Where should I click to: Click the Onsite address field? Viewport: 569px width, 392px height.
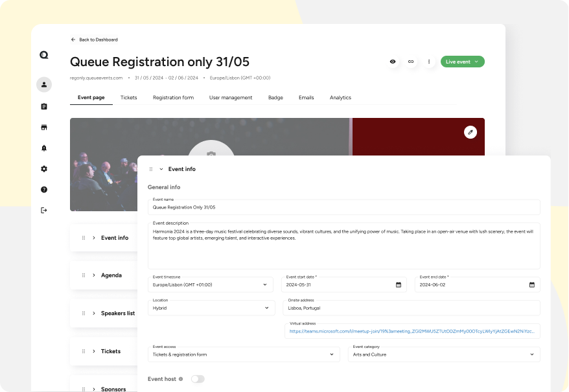(x=412, y=308)
